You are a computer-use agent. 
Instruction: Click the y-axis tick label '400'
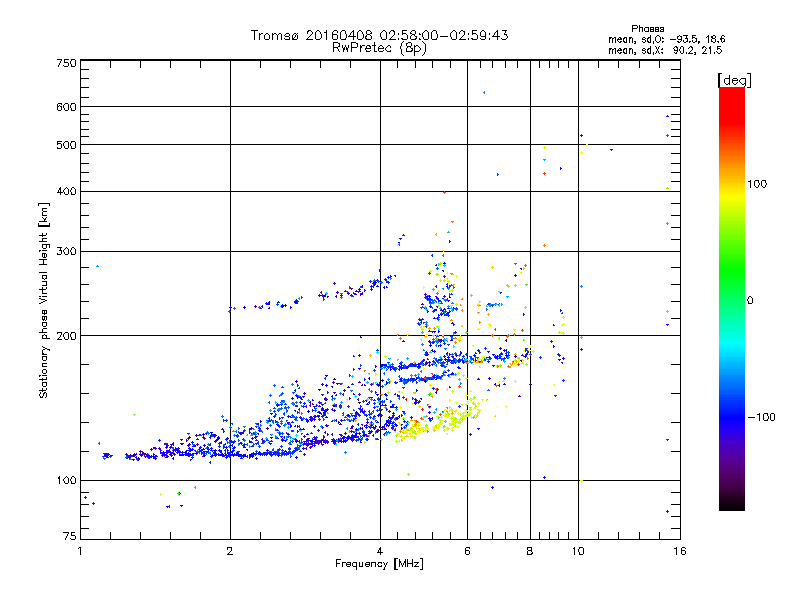click(66, 191)
